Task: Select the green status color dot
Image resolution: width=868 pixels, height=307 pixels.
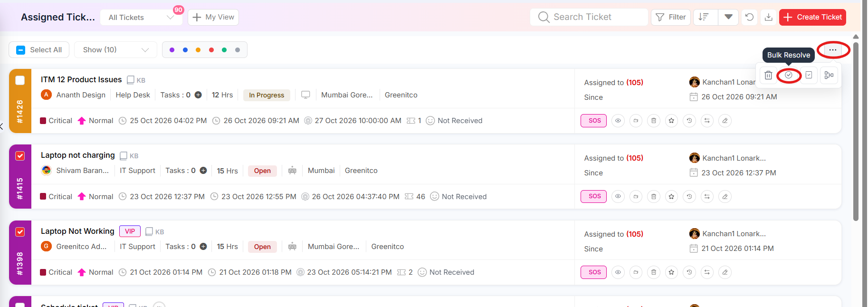Action: click(x=224, y=50)
